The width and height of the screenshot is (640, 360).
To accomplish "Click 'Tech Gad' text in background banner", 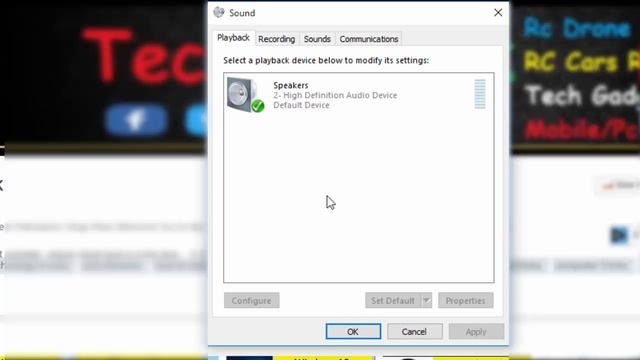I will [x=581, y=96].
